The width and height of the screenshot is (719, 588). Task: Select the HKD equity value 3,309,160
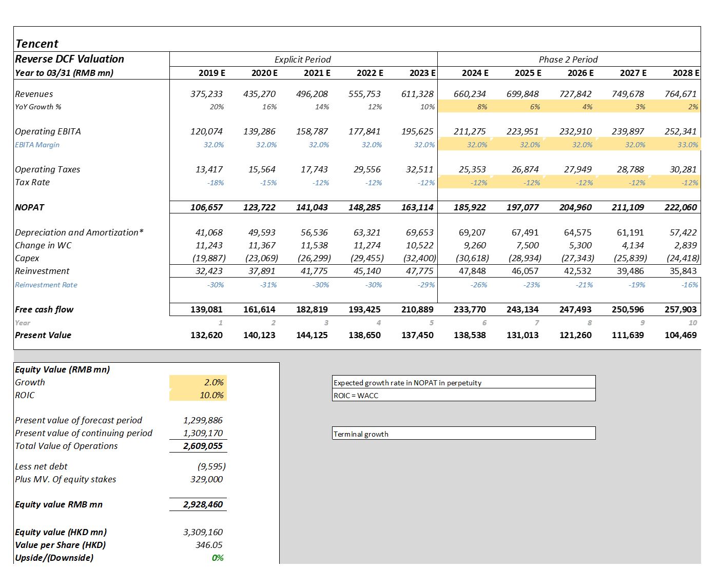point(203,532)
